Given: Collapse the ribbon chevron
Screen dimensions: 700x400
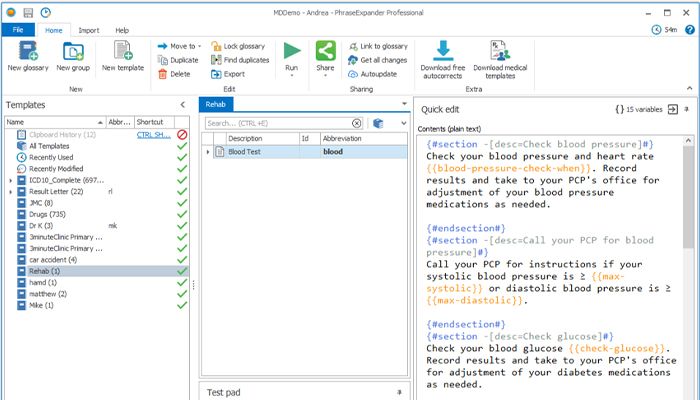Looking at the screenshot, I should point(690,88).
